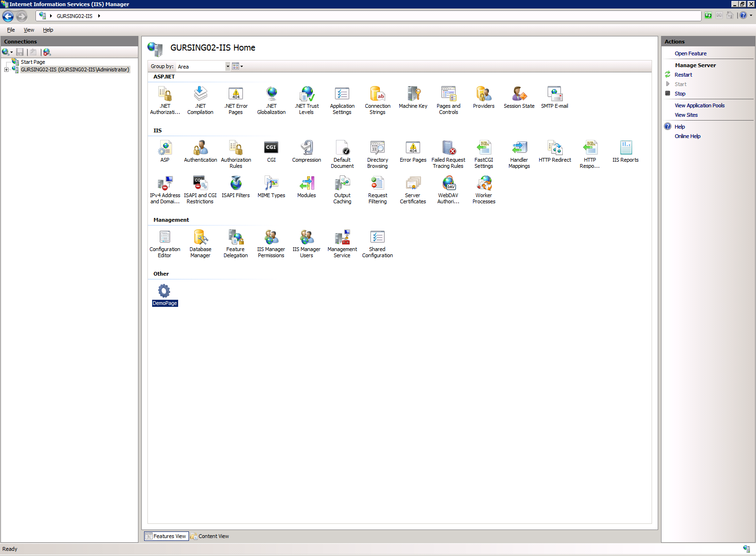Open the DemoPage item under Other
The image size is (756, 556).
(164, 293)
